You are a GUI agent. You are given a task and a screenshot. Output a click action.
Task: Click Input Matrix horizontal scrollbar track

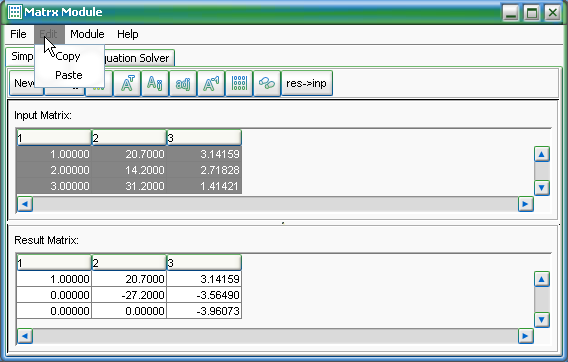tap(275, 204)
